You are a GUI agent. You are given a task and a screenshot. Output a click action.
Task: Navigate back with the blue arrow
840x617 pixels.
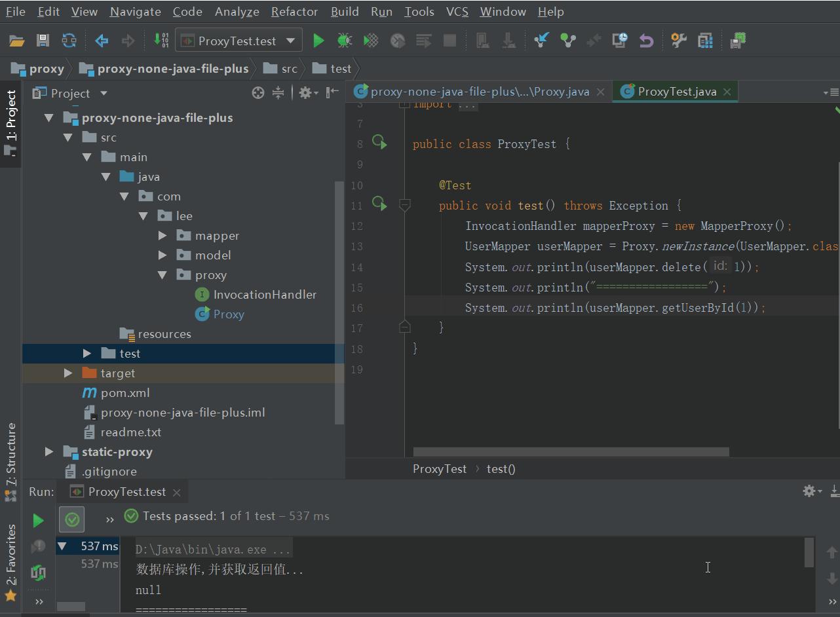(102, 41)
